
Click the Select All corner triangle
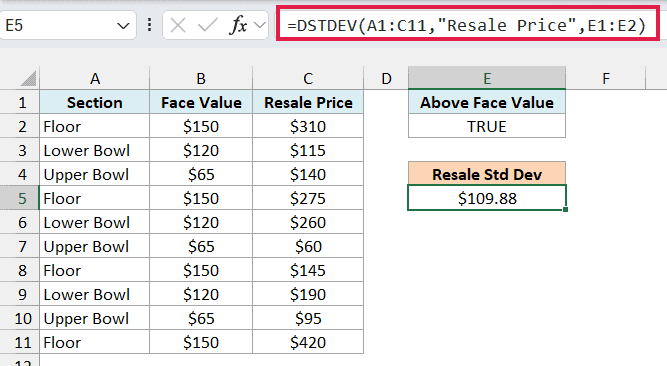click(28, 79)
